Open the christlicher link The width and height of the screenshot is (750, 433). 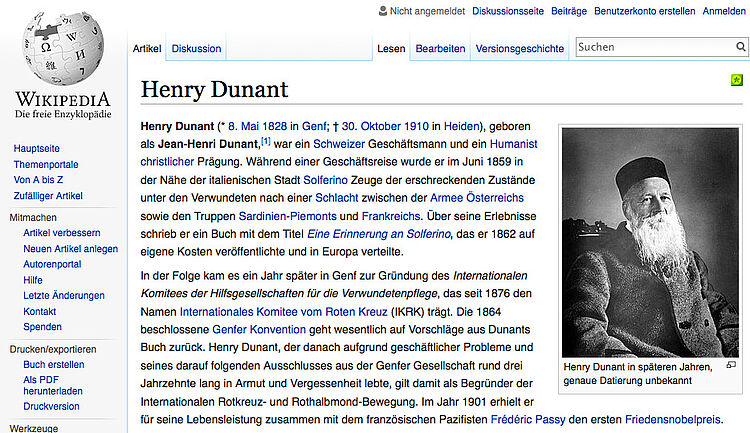pos(167,162)
